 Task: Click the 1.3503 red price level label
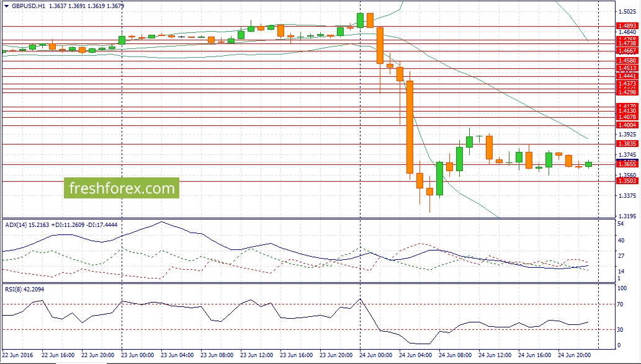point(626,181)
